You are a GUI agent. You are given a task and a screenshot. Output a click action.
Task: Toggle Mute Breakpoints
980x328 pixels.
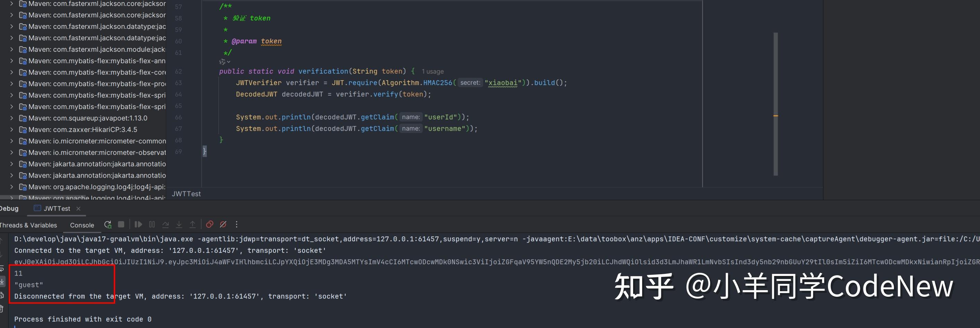[223, 225]
